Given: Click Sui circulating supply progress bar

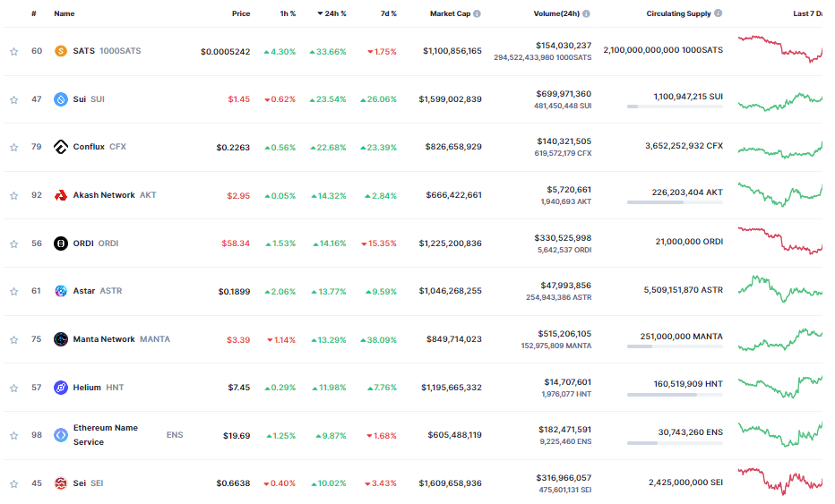Looking at the screenshot, I should coord(675,107).
